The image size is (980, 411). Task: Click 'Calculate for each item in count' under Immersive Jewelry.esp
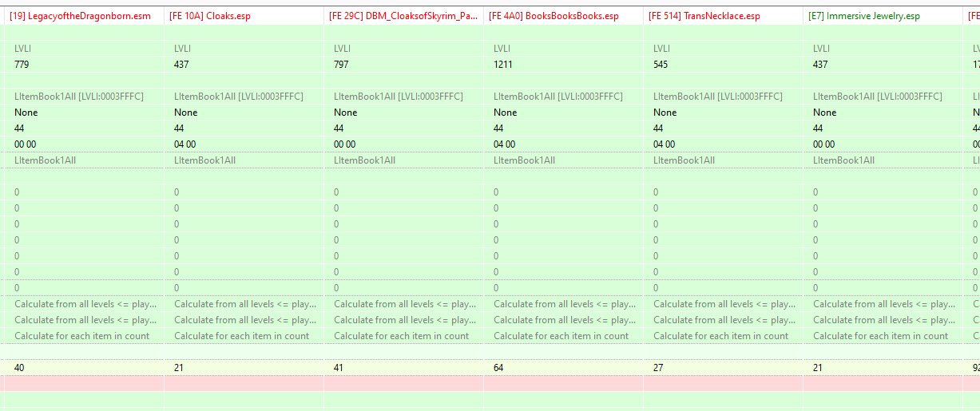point(880,336)
